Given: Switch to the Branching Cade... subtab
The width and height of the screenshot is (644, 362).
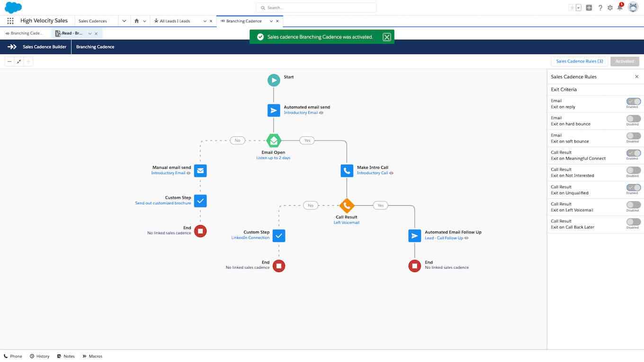Looking at the screenshot, I should tap(24, 34).
